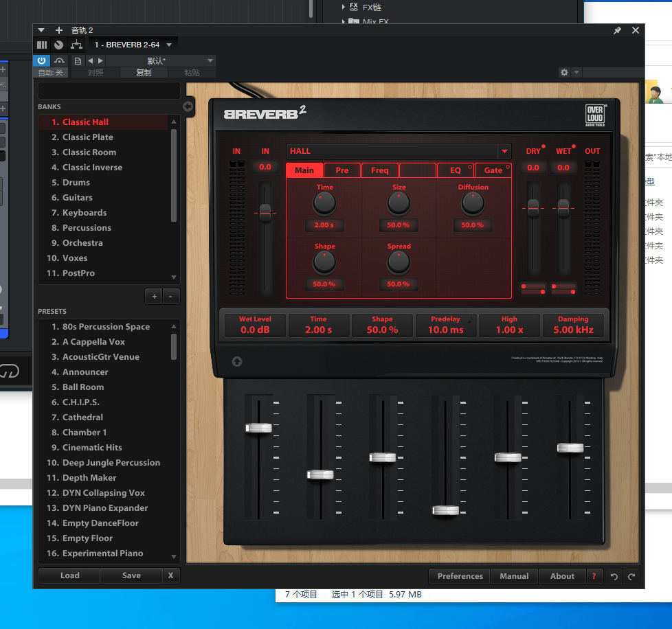
Task: Open the BREVERB 2-64 plugin selector dropdown
Action: pyautogui.click(x=169, y=45)
